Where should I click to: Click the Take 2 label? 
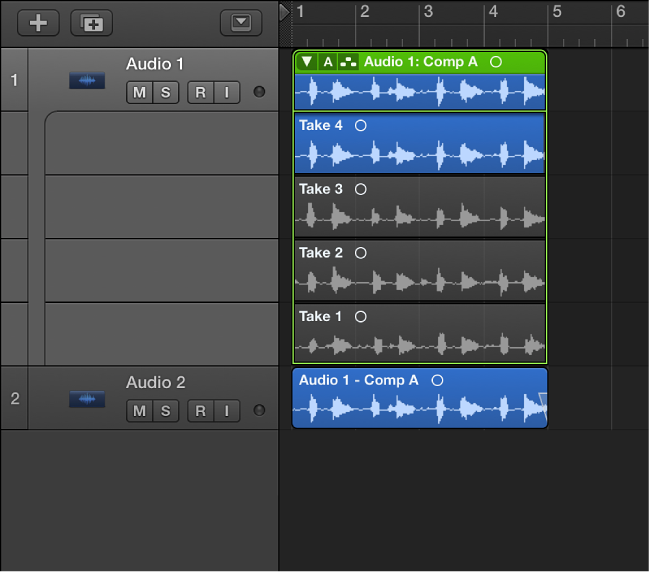321,253
